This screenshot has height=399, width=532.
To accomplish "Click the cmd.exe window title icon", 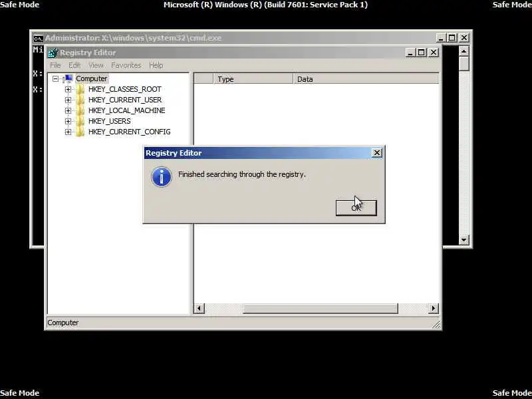I will [x=39, y=38].
